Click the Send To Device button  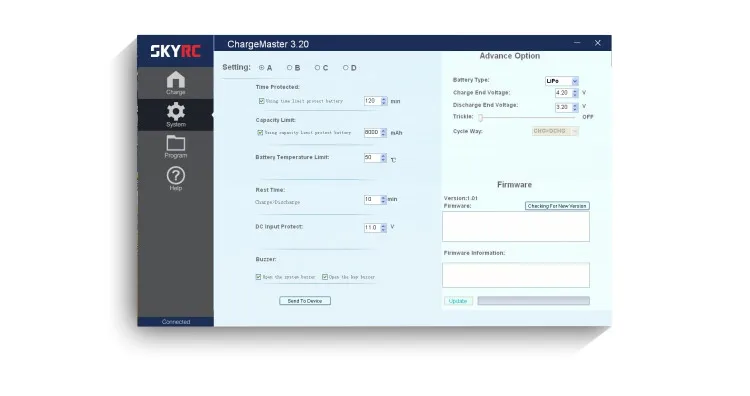(x=305, y=301)
